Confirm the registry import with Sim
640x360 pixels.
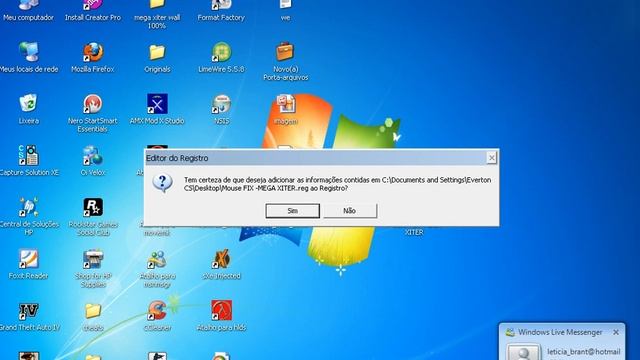pos(292,211)
